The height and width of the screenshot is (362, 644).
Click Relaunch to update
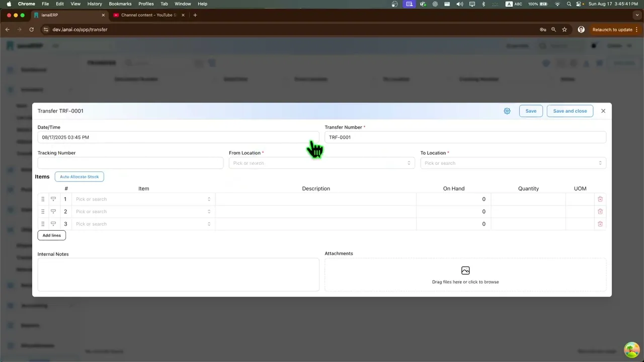(612, 30)
